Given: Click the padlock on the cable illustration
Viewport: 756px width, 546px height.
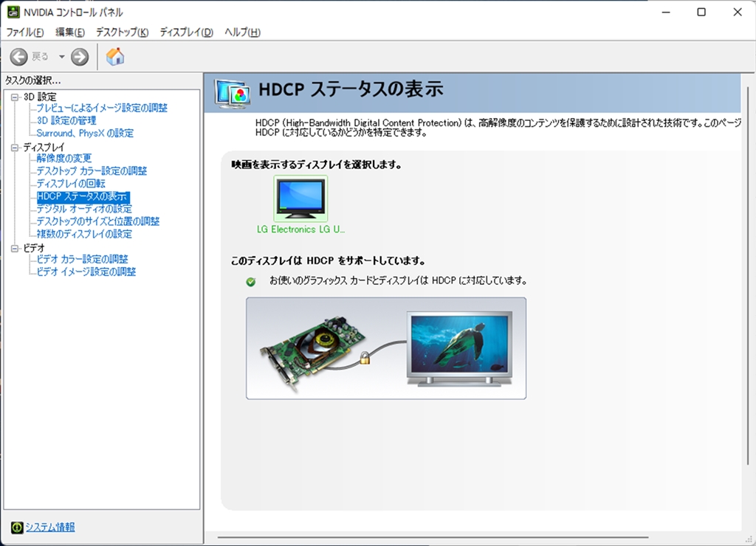Looking at the screenshot, I should pos(365,357).
